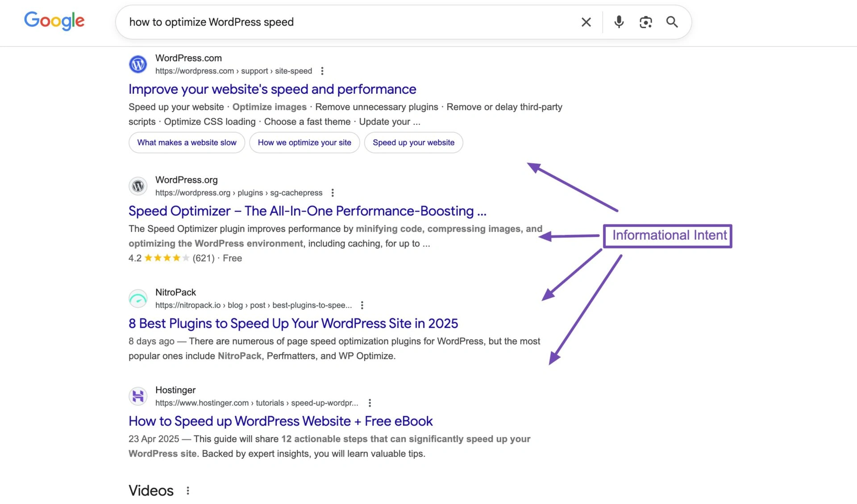Click the Hostinger favicon icon
The height and width of the screenshot is (504, 857).
coord(138,396)
